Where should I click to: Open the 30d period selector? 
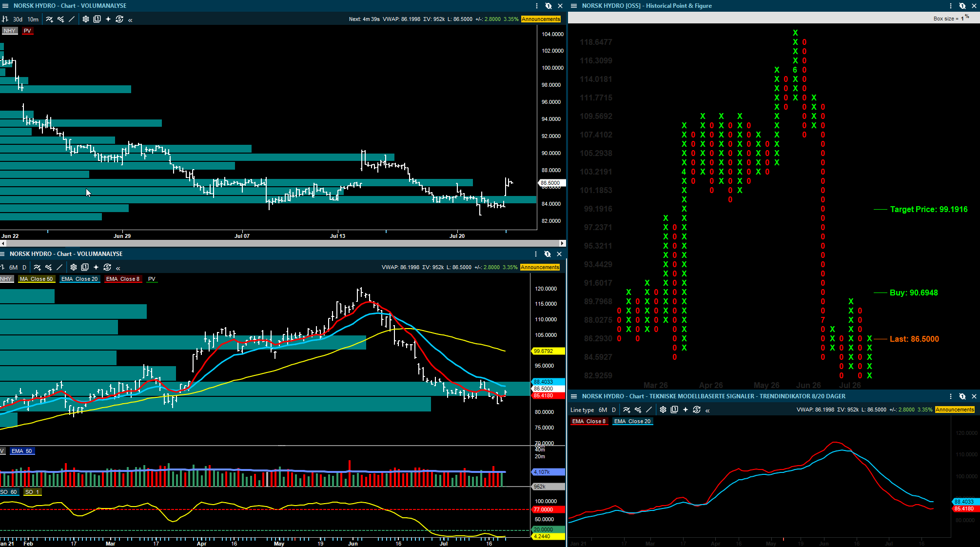[18, 19]
